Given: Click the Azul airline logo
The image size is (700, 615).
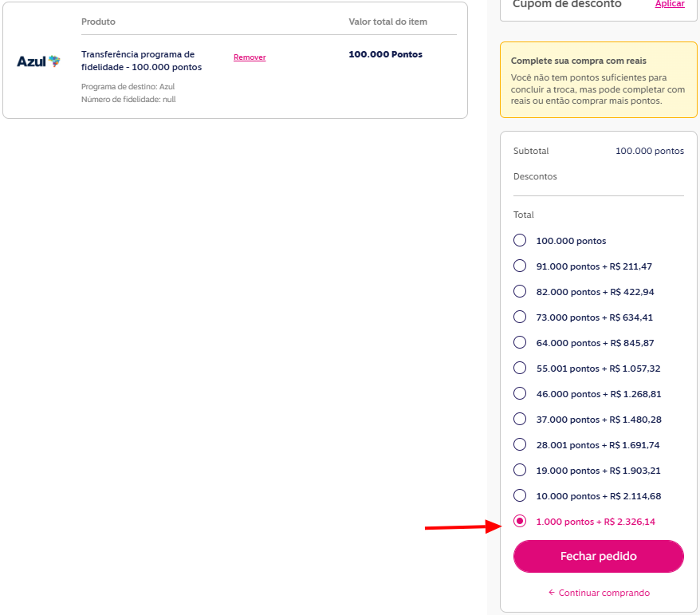Looking at the screenshot, I should click(x=38, y=61).
